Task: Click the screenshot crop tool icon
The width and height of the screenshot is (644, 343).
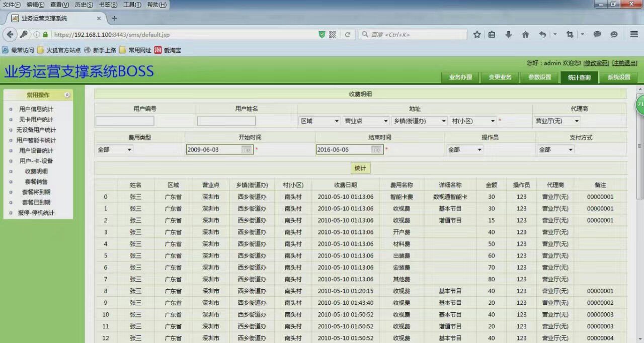Action: click(x=570, y=35)
